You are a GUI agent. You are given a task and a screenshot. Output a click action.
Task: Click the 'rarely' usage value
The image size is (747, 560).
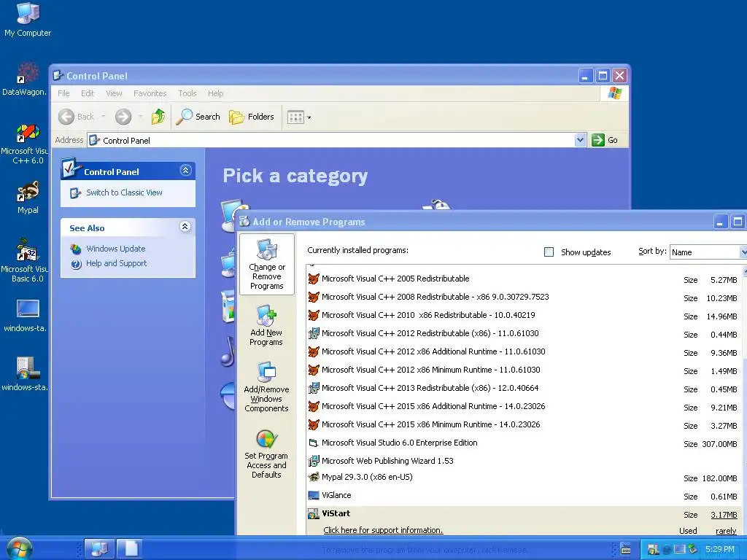726,531
